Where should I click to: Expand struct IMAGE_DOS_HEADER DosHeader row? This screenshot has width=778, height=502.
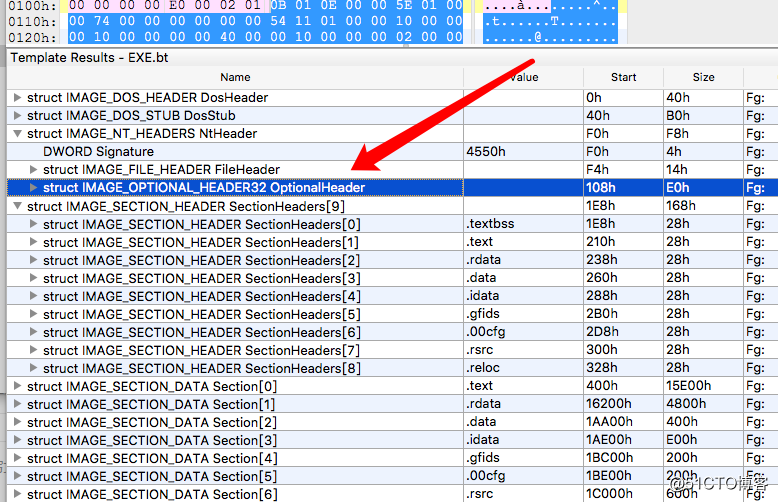click(17, 97)
